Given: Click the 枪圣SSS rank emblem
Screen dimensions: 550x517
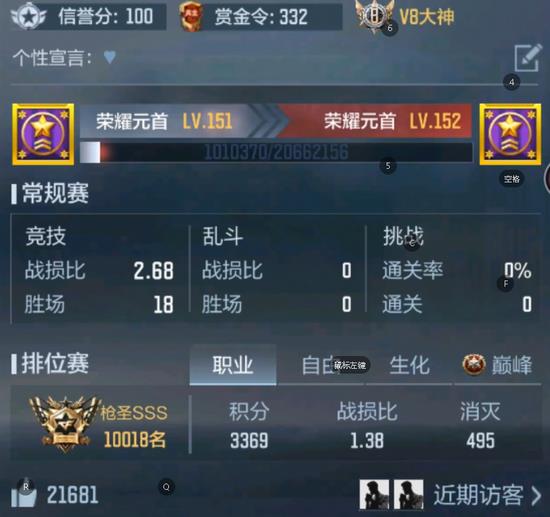Looking at the screenshot, I should coord(64,424).
